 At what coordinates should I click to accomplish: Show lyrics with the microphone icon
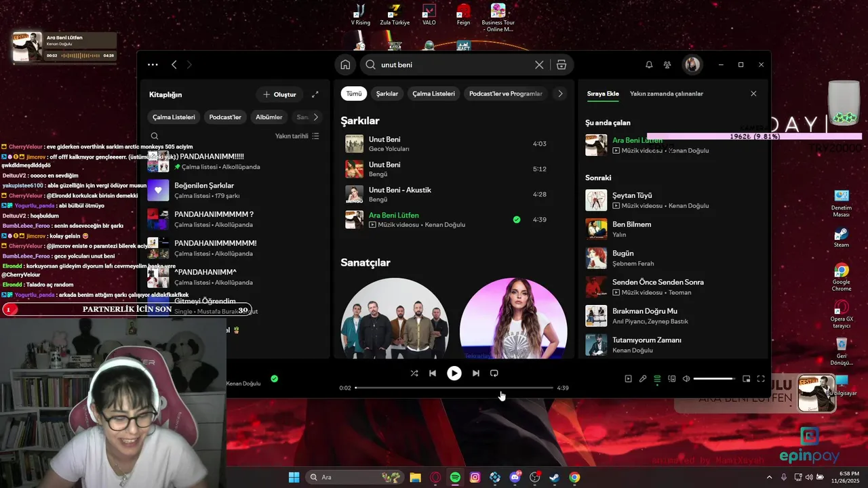pyautogui.click(x=643, y=379)
